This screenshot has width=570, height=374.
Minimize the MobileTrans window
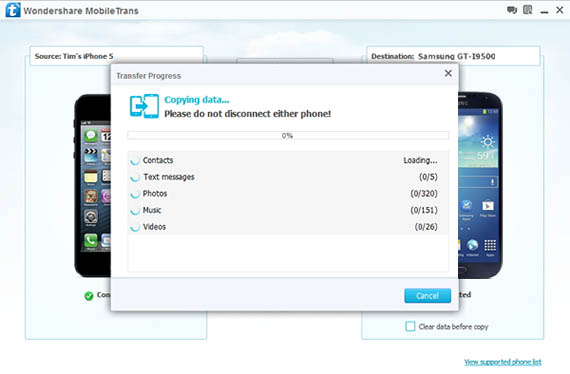tap(544, 12)
